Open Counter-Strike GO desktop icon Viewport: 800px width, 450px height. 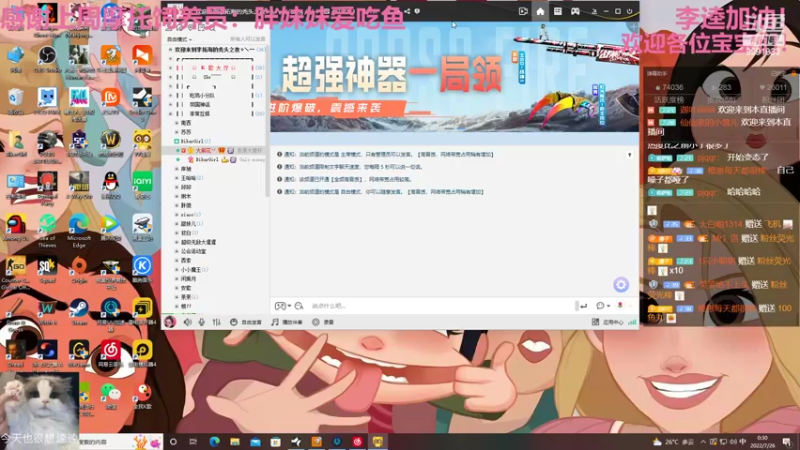click(15, 273)
